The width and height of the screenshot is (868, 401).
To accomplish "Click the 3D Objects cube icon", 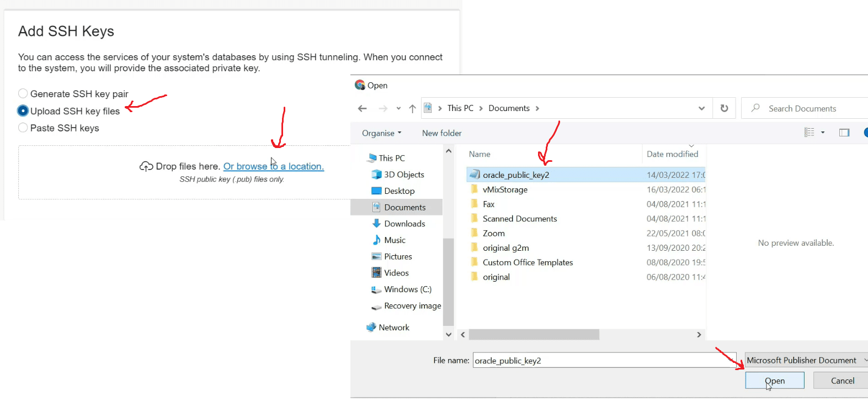I will pyautogui.click(x=376, y=175).
